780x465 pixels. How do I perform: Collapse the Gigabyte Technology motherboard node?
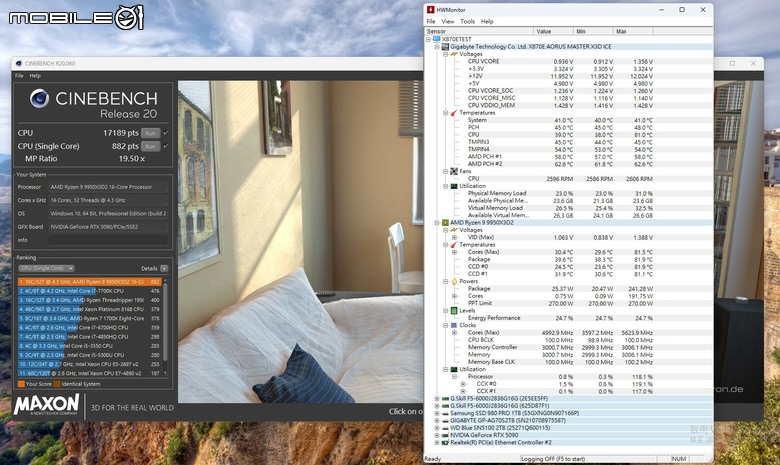click(437, 46)
